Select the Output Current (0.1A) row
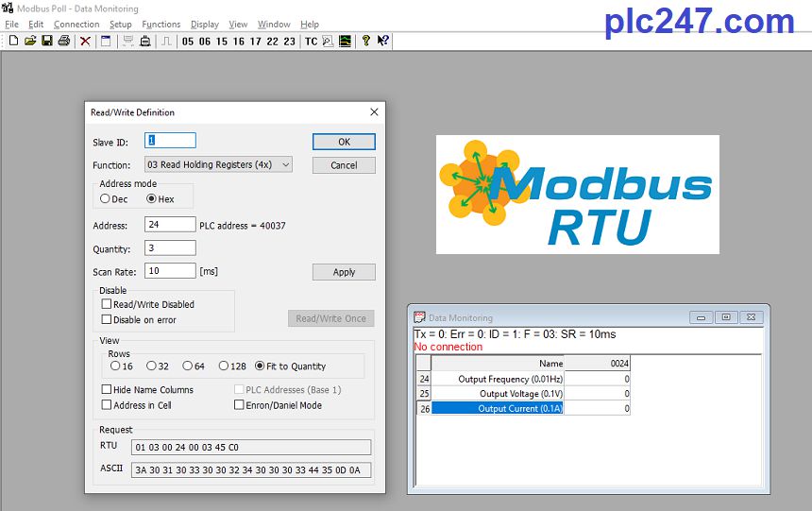812x511 pixels. coord(524,408)
